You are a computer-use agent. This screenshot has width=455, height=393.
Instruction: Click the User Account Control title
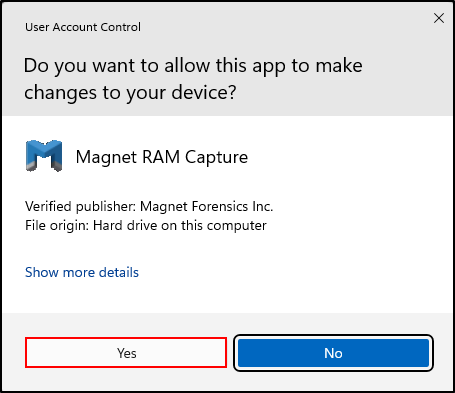click(x=83, y=27)
